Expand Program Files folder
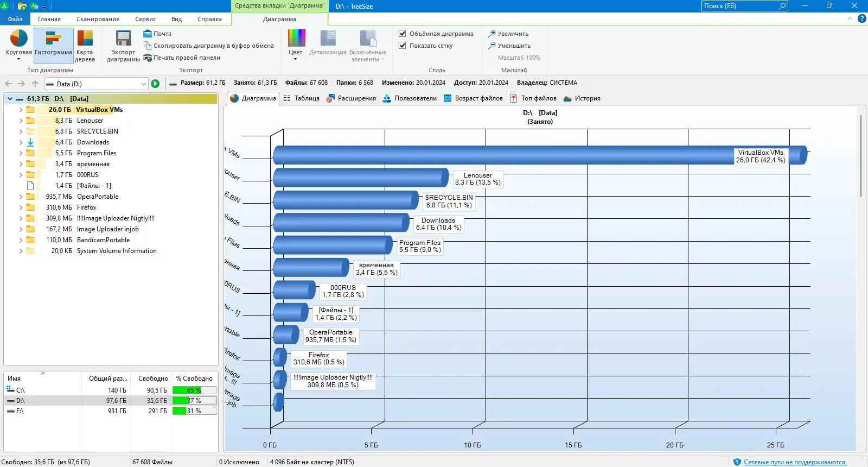 [21, 153]
